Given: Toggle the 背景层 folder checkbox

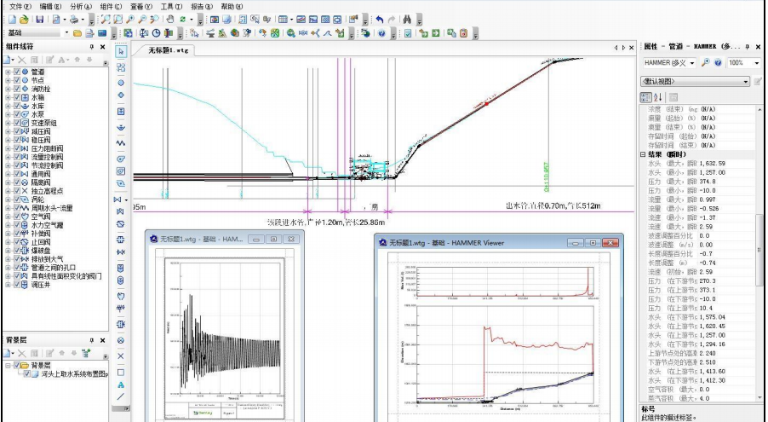Looking at the screenshot, I should (x=17, y=365).
